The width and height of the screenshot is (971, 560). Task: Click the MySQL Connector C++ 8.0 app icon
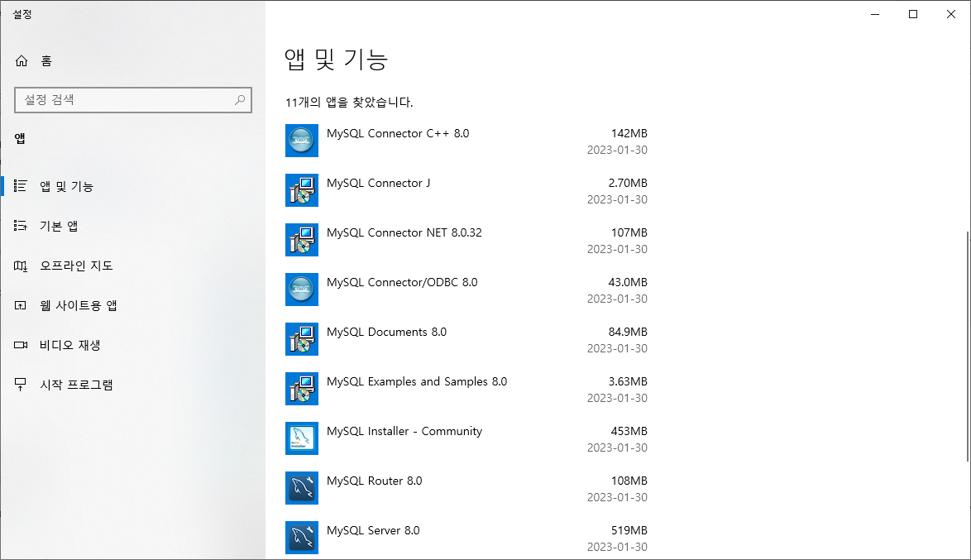[302, 141]
